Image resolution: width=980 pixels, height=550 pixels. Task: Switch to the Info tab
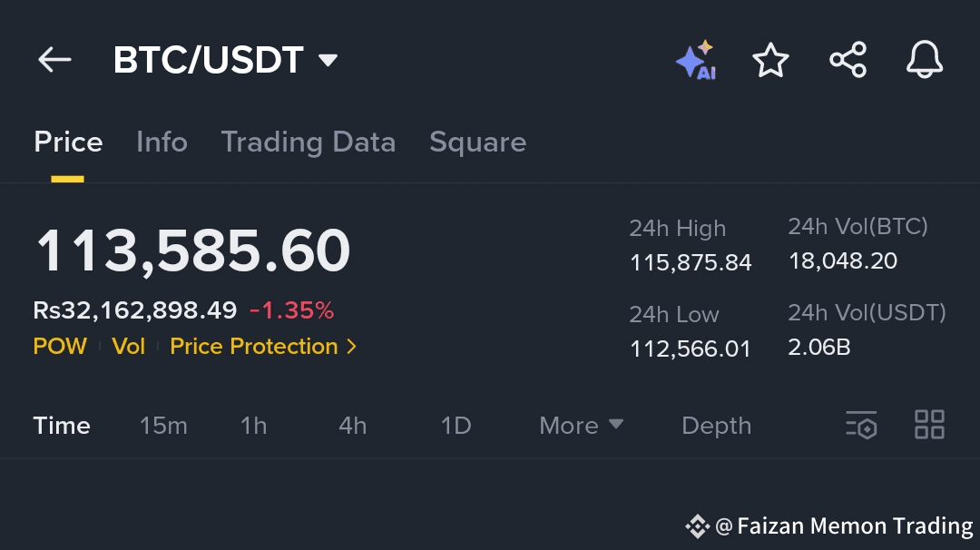click(x=162, y=142)
